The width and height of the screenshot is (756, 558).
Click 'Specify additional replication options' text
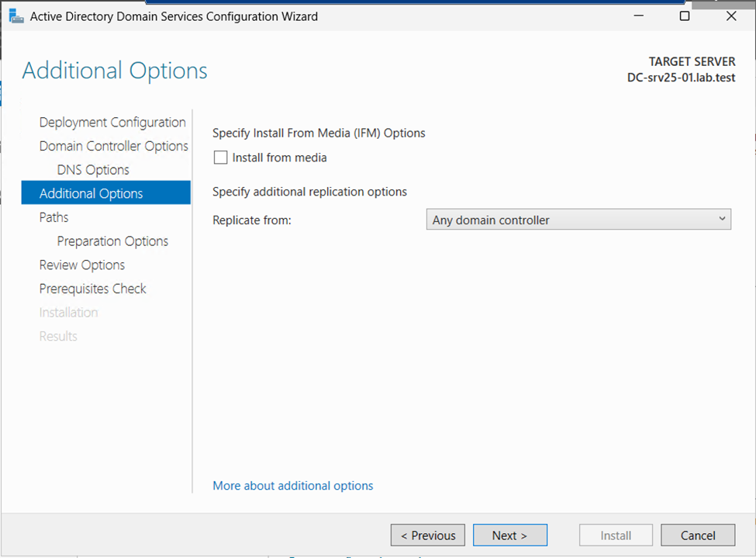[309, 192]
